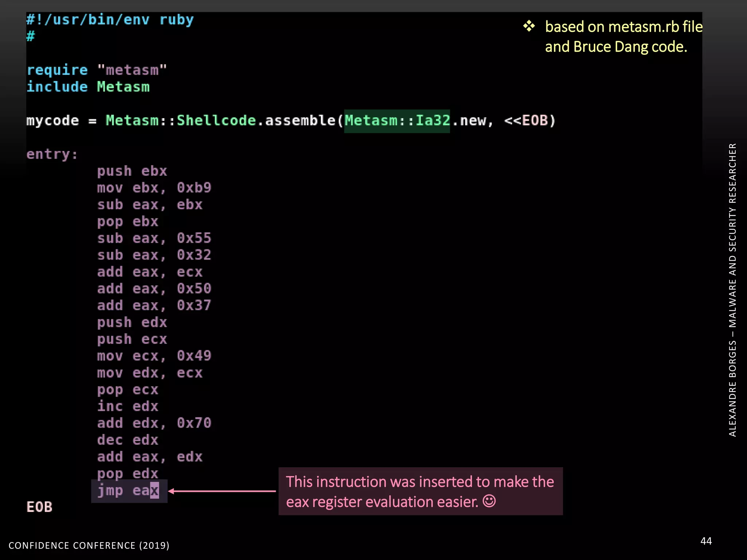Click the 'add eax, 0x37' instruction
Screen dimensions: 747x560
(x=154, y=306)
